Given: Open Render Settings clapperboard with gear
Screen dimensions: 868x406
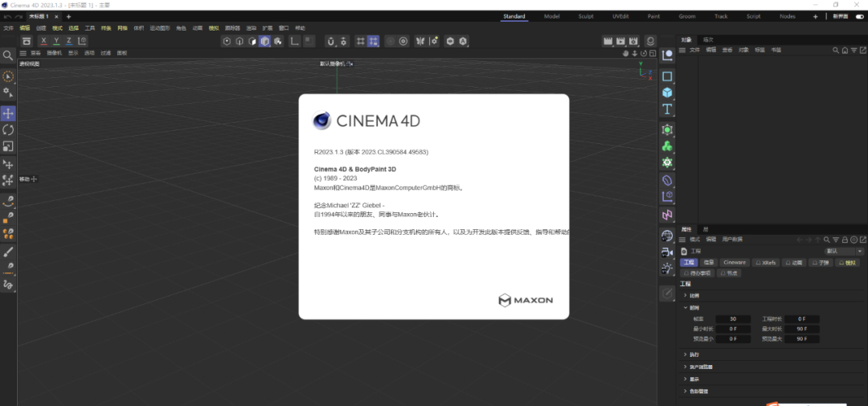Looking at the screenshot, I should click(633, 41).
